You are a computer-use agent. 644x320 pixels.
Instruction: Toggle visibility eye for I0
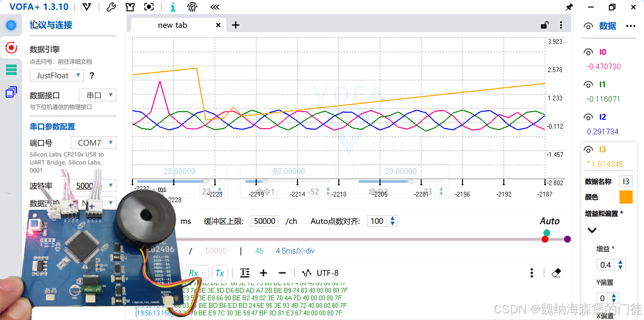click(x=588, y=52)
